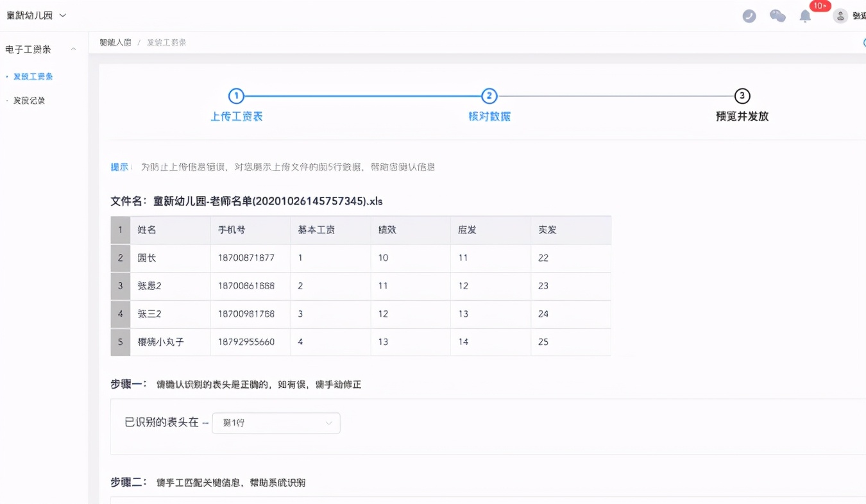The height and width of the screenshot is (504, 866).
Task: Click the 提示 hint label
Action: [x=119, y=167]
